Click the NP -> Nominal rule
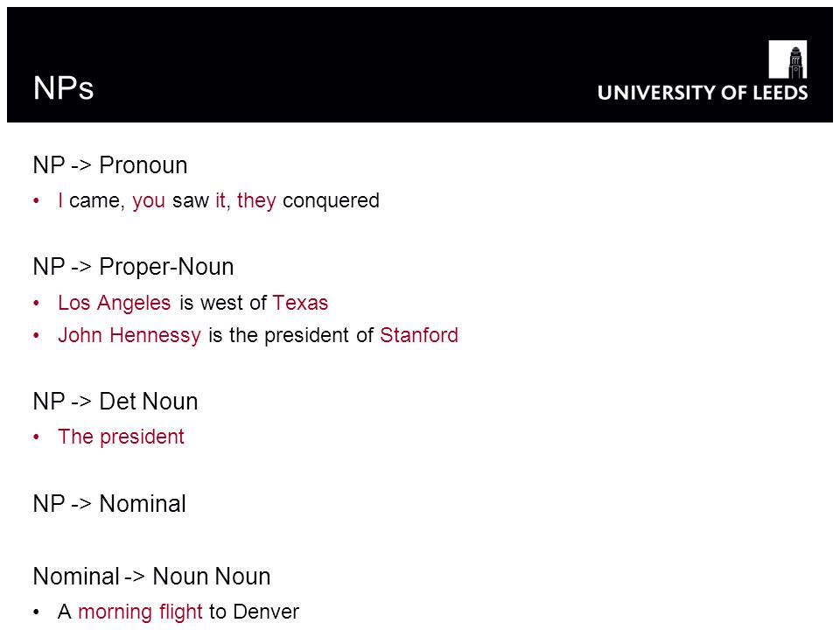Viewport: 840px width, 630px height. (x=109, y=504)
